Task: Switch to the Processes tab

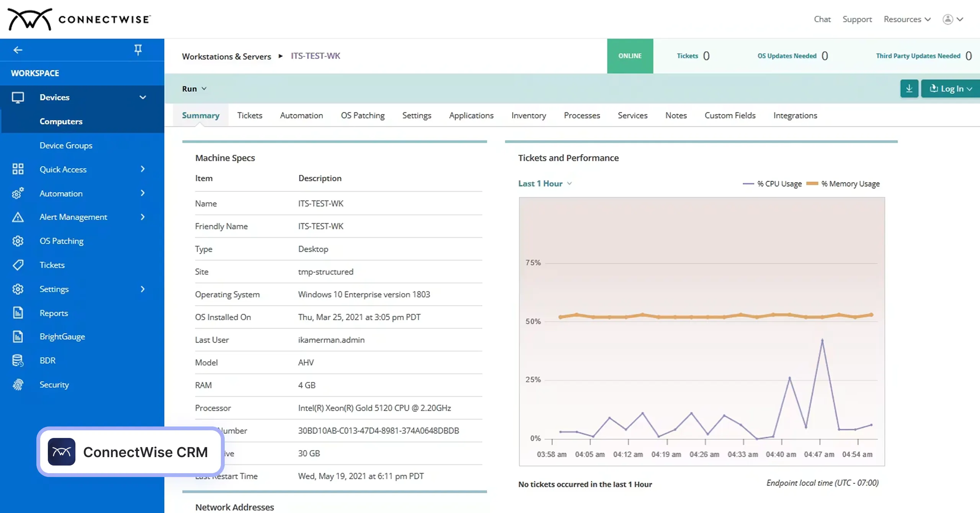Action: (x=581, y=115)
